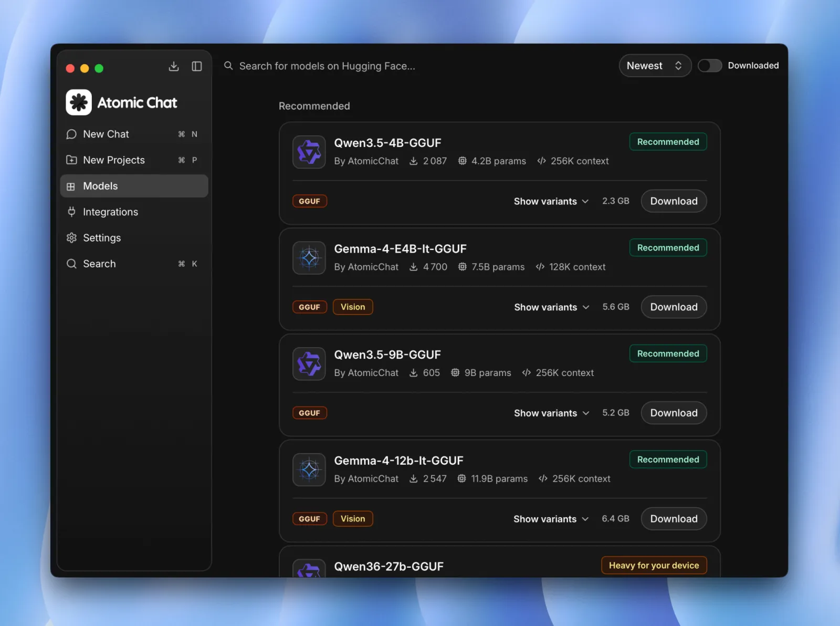Open Gemma-4-E4B-It-GGUF model title
The width and height of the screenshot is (840, 626).
point(400,249)
